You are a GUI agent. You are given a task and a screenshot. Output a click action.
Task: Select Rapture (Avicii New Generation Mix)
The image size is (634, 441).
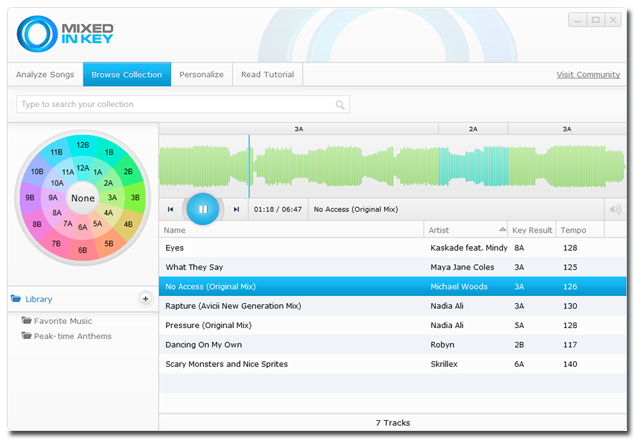[x=393, y=306]
